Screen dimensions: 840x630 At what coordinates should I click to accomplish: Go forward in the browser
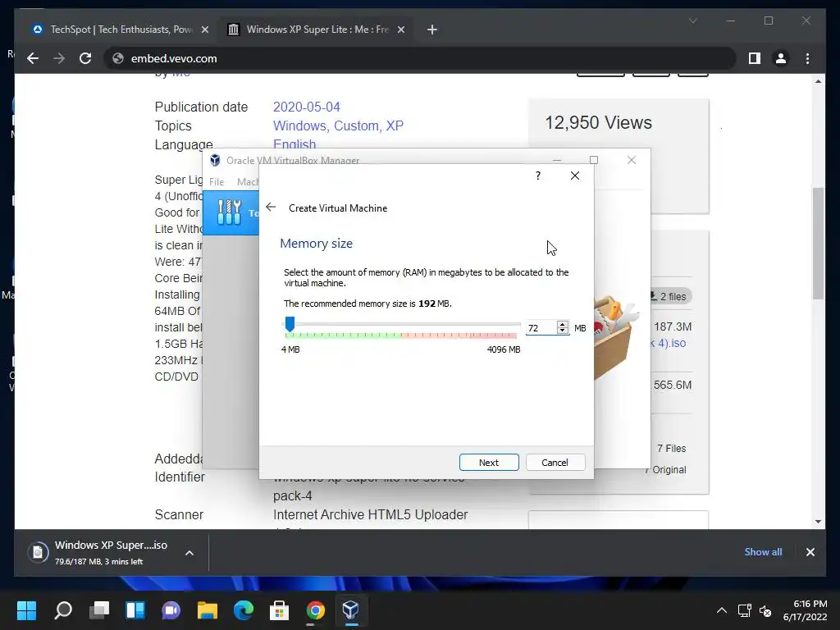coord(59,58)
